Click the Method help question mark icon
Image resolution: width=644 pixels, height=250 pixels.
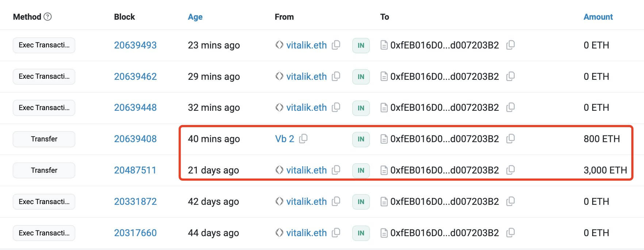point(48,17)
